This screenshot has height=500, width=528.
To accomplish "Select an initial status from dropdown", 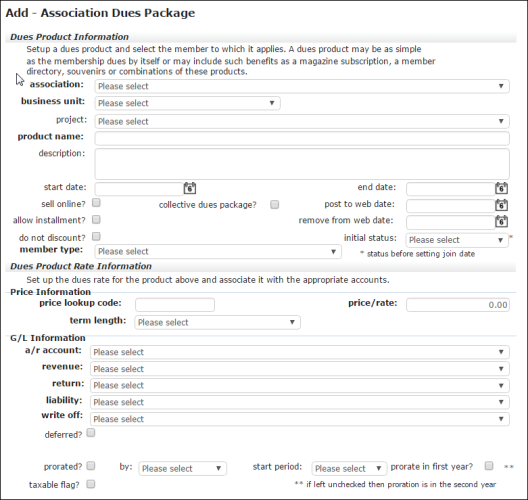I will tap(457, 240).
